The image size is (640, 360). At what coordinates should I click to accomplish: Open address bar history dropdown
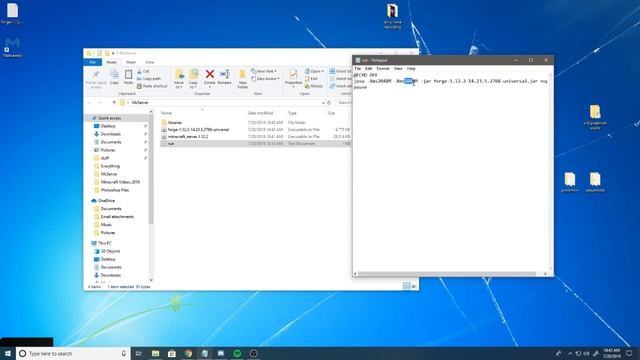(x=323, y=103)
